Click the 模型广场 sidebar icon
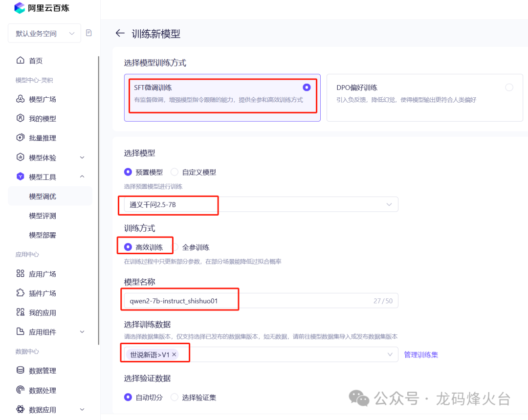The height and width of the screenshot is (420, 528). click(20, 99)
